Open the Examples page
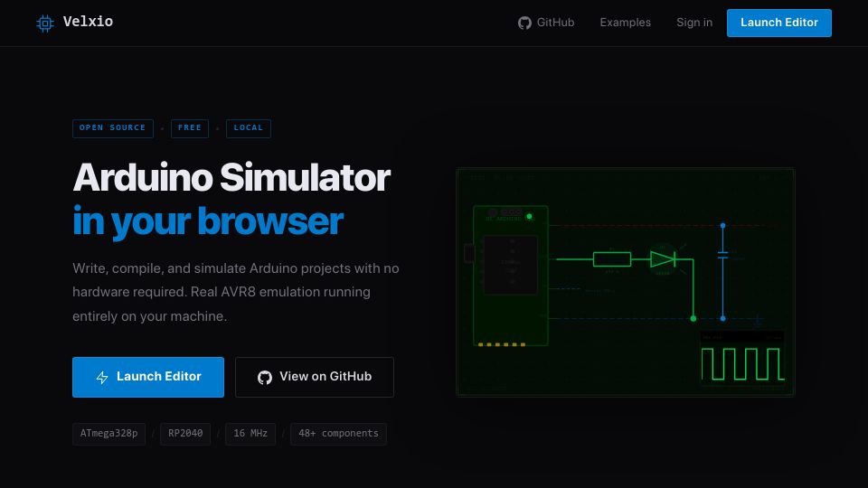The height and width of the screenshot is (488, 868). coord(625,23)
